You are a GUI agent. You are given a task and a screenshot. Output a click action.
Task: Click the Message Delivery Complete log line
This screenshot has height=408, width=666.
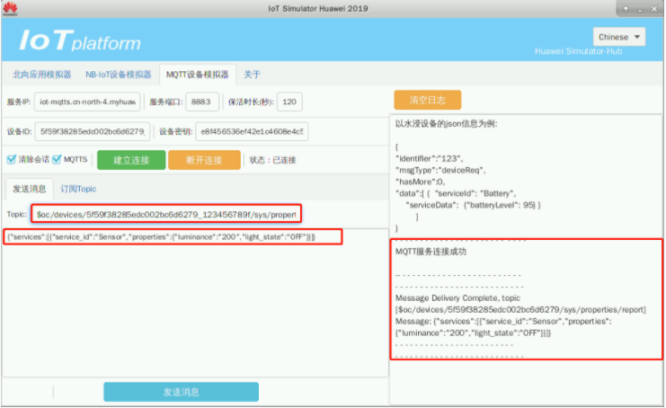coord(457,298)
